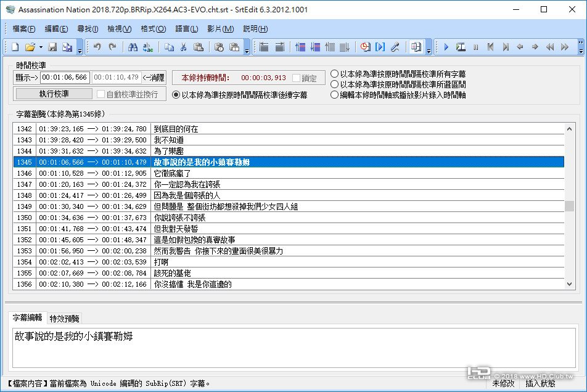This screenshot has width=587, height=392.
Task: Switch to the 特效預覽 tab
Action: (65, 319)
